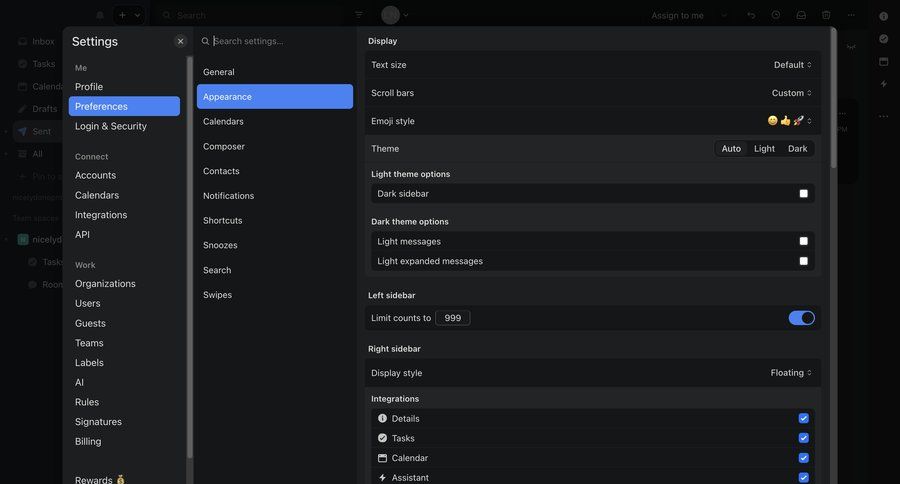The width and height of the screenshot is (900, 484).
Task: Click the undo arrow icon in toolbar
Action: (x=751, y=16)
